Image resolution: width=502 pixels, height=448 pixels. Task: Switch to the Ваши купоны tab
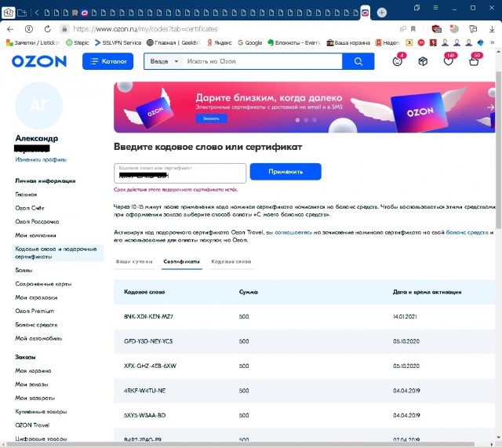coord(133,261)
